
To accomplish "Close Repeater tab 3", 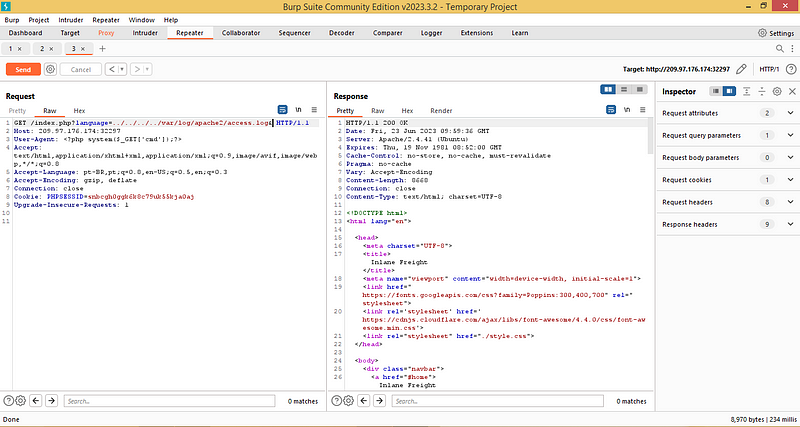I will pyautogui.click(x=83, y=49).
